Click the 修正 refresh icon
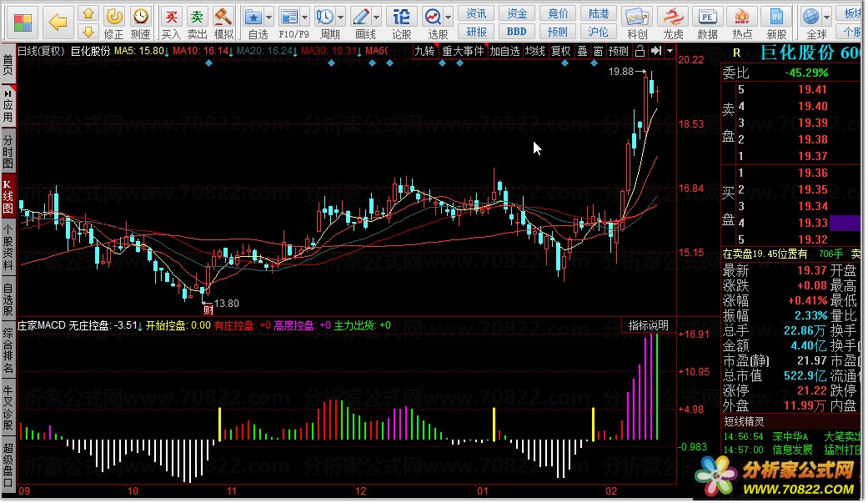Screen dimensions: 868x503 point(114,17)
